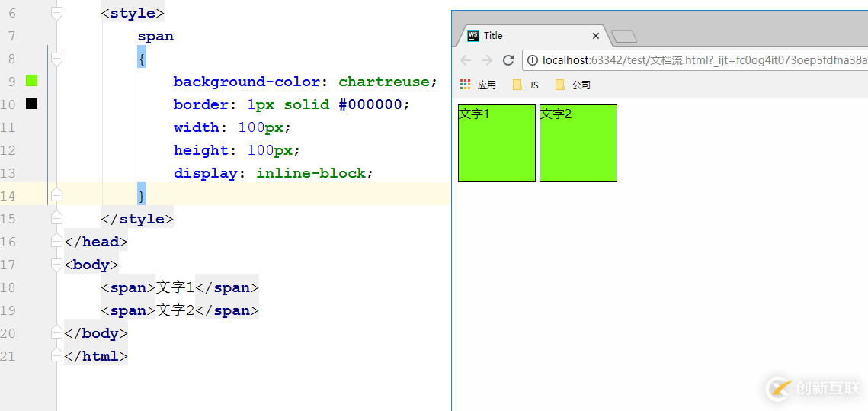The height and width of the screenshot is (411, 868).
Task: Click the border property on line 10
Action: pyautogui.click(x=201, y=104)
